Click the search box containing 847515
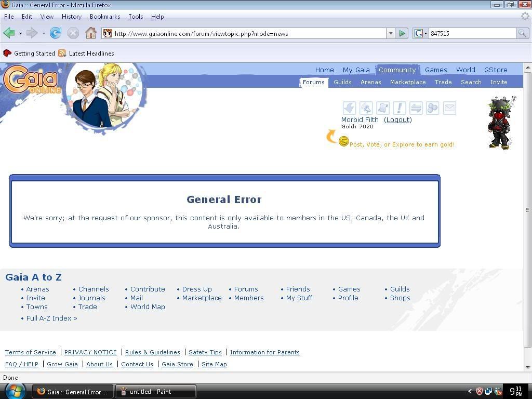The image size is (532, 399). coord(472,33)
